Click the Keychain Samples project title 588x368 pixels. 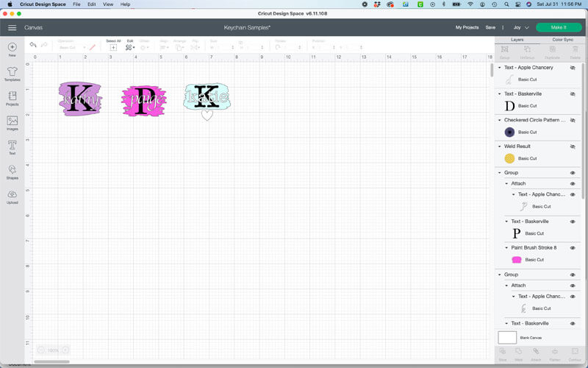[247, 27]
